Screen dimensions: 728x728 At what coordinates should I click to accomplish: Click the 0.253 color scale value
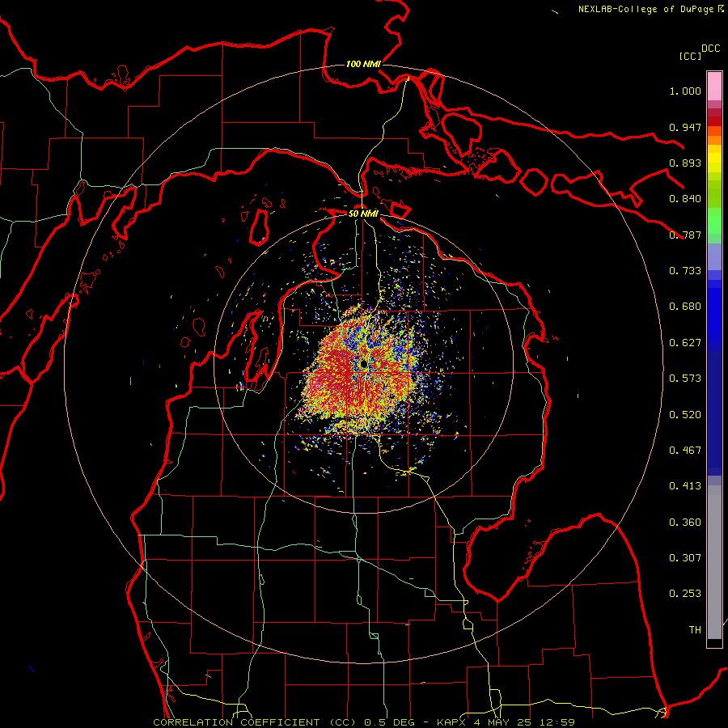(685, 594)
